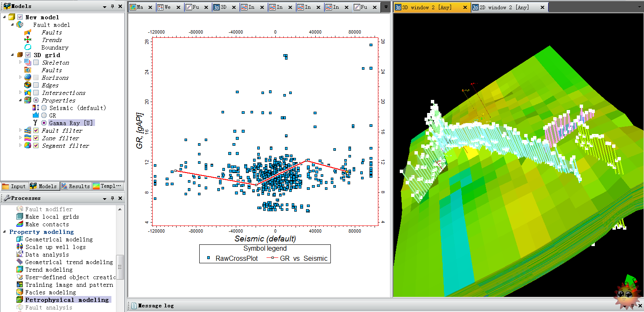The width and height of the screenshot is (644, 312).
Task: Open the Models pane options dropdown arrow
Action: point(105,7)
